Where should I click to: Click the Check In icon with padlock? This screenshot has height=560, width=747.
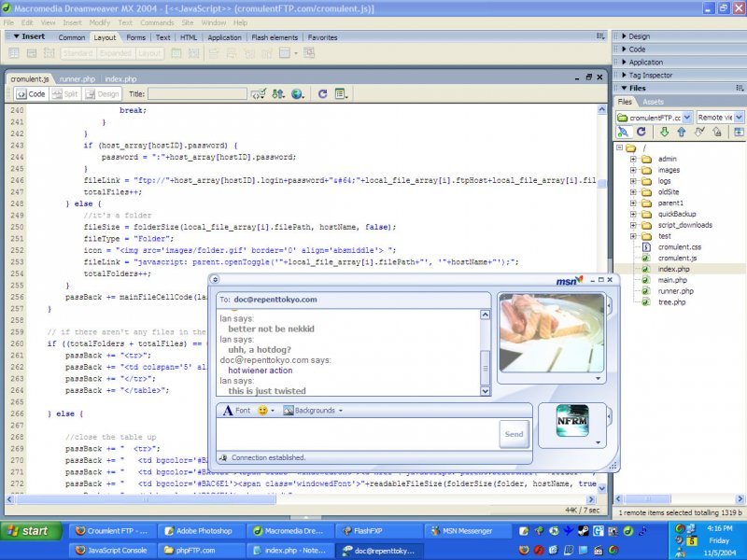717,132
